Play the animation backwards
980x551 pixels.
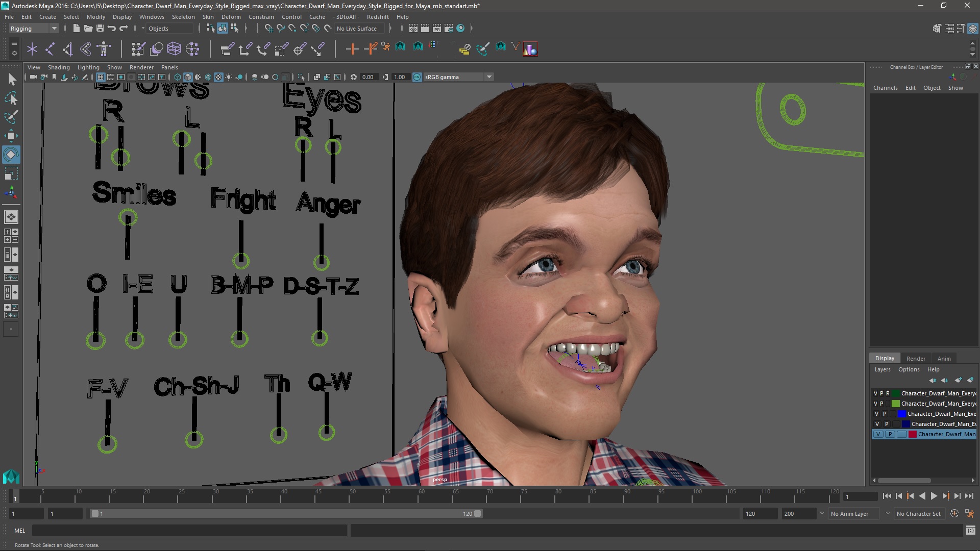(922, 496)
